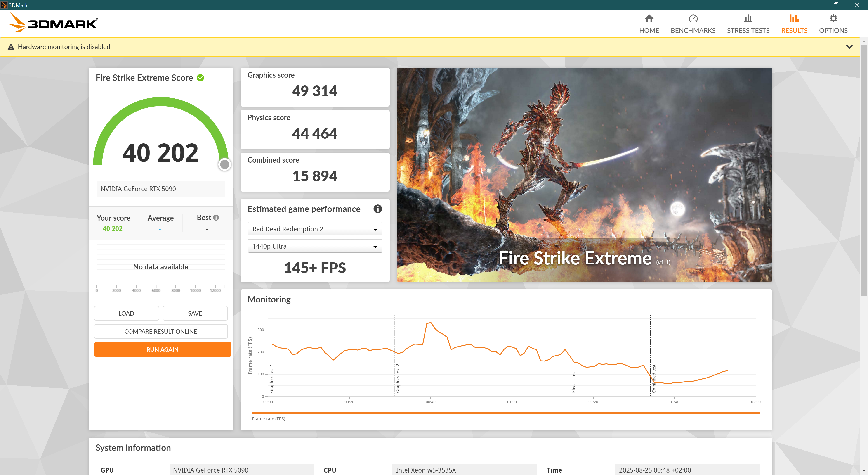The height and width of the screenshot is (475, 868).
Task: Click the main score 40 202
Action: click(x=160, y=153)
